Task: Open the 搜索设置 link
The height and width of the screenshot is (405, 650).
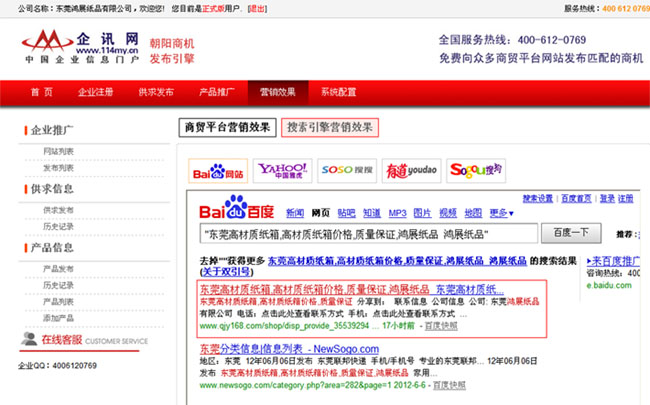Action: [x=538, y=199]
